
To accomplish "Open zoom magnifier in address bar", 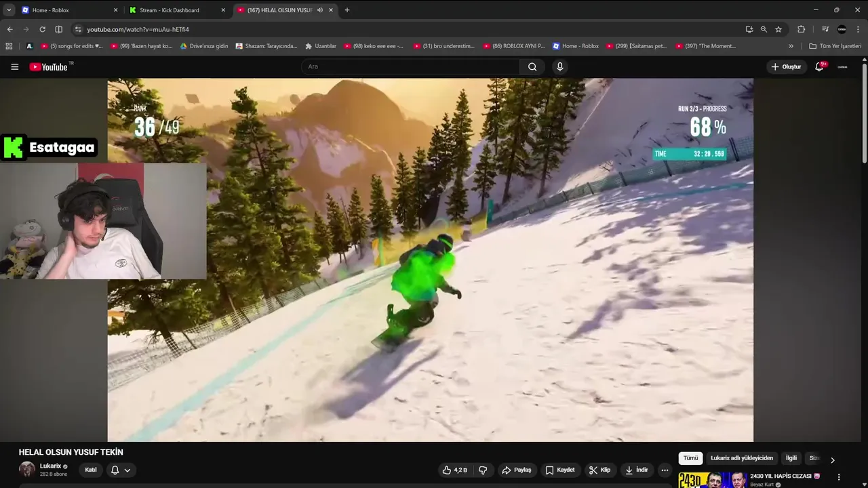I will [764, 29].
